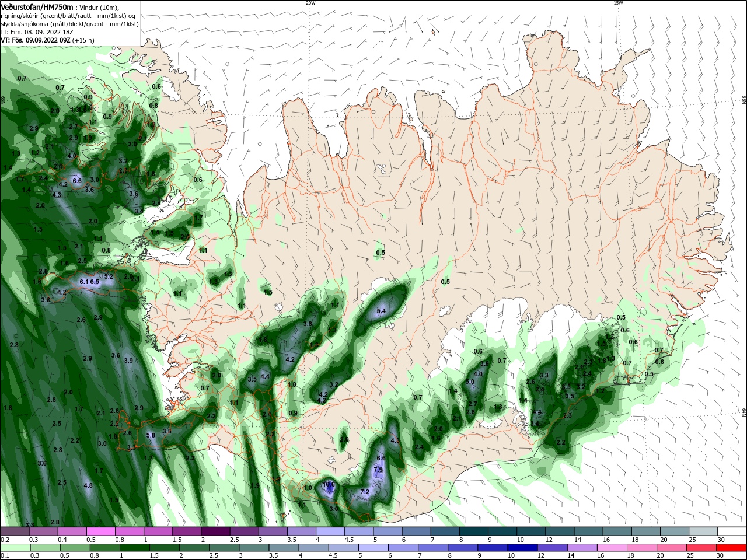
Task: Select the dark blue rain swatch after 10
Action: click(x=521, y=548)
